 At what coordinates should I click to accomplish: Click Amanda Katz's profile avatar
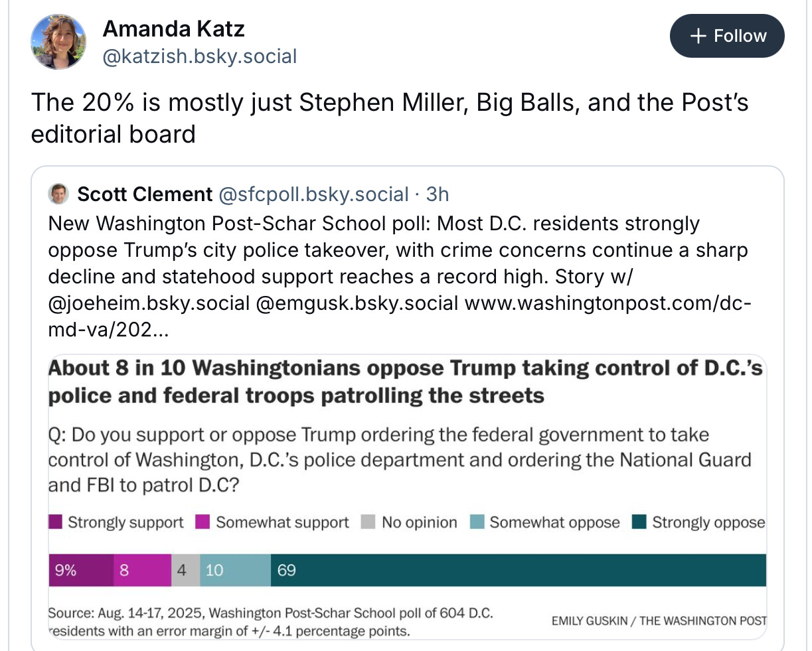58,42
